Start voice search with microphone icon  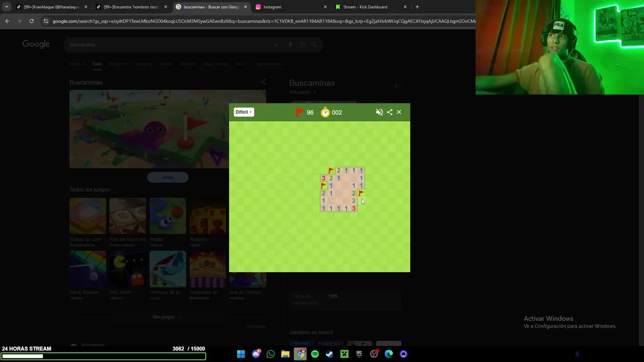(290, 45)
